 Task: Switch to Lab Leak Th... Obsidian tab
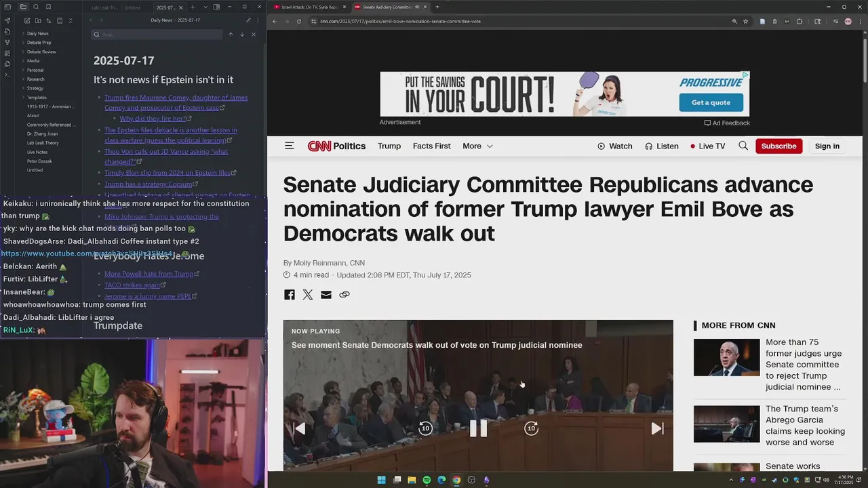tap(104, 7)
